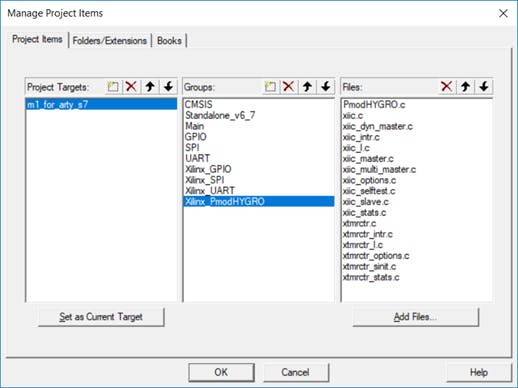Select file xtmrctr_options.c
The width and height of the screenshot is (518, 388).
417,255
